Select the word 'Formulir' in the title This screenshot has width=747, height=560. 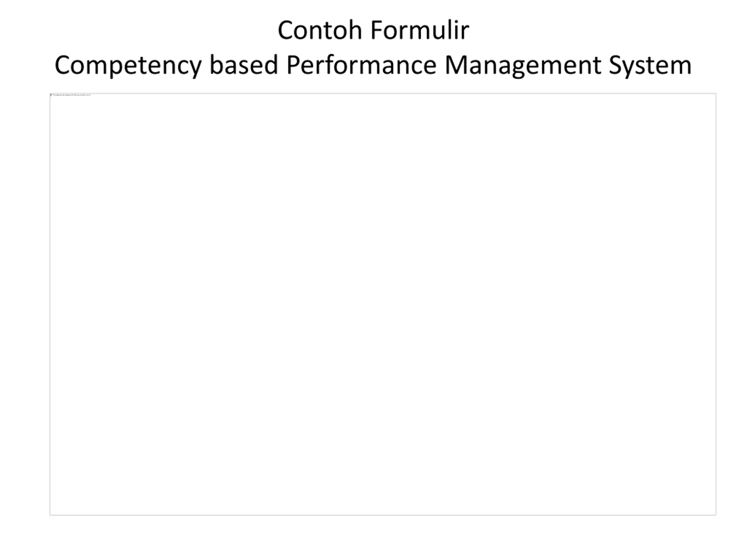[420, 30]
